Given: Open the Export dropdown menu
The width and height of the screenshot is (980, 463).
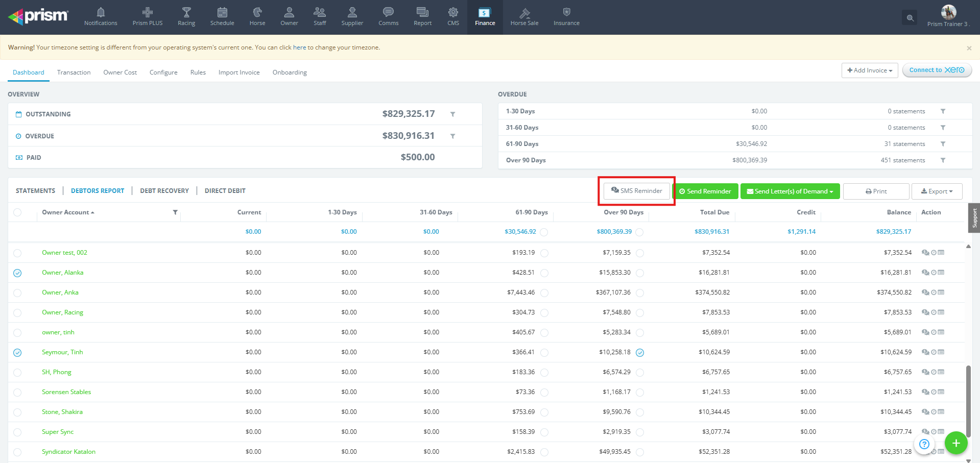Looking at the screenshot, I should click(937, 191).
